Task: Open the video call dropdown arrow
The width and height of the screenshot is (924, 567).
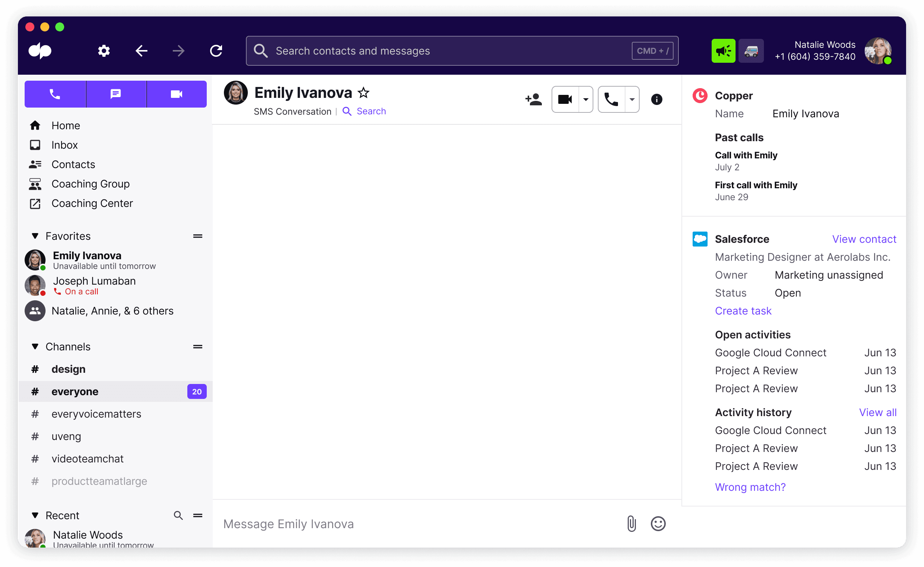Action: coord(586,99)
